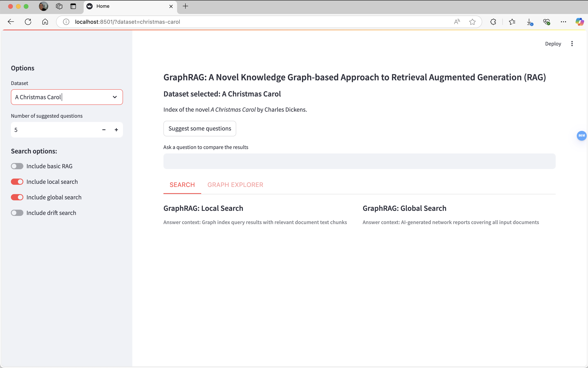Disable Include local search toggle

point(17,182)
